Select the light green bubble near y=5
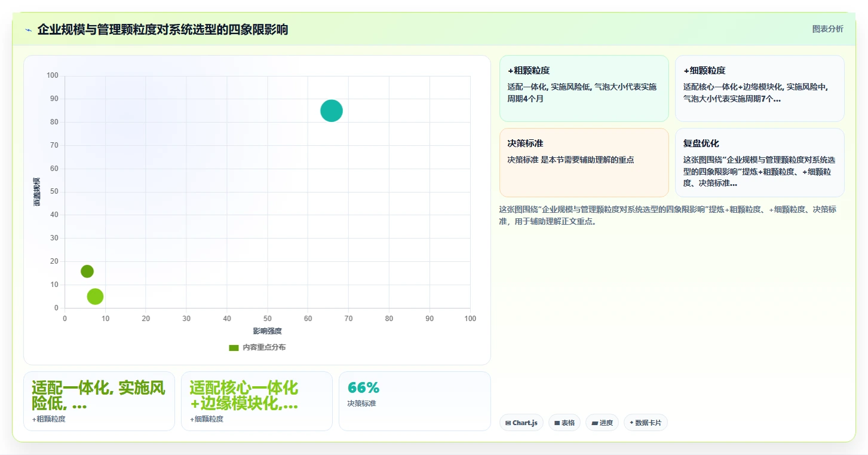This screenshot has width=868, height=455. click(95, 297)
